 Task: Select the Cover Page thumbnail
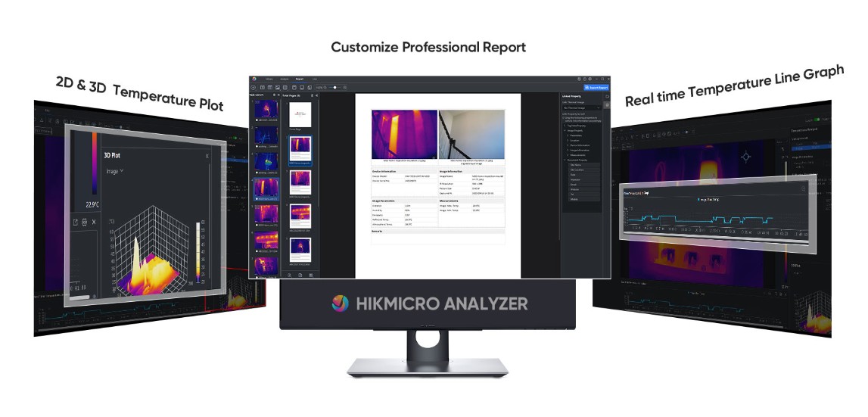300,115
